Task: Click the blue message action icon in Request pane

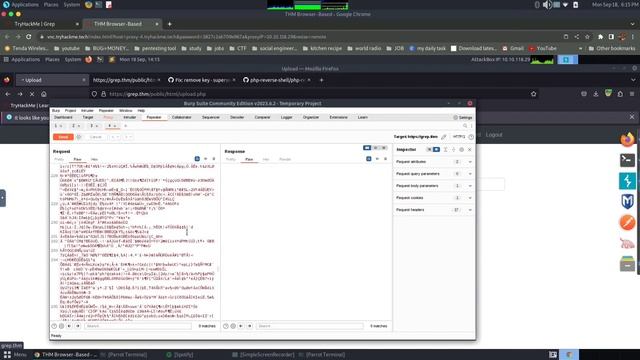Action: [x=197, y=159]
